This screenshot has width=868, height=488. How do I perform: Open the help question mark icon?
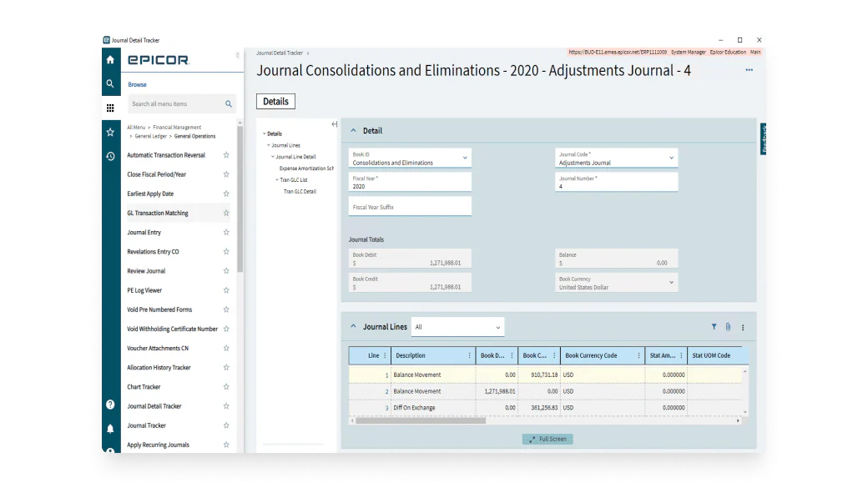point(110,405)
